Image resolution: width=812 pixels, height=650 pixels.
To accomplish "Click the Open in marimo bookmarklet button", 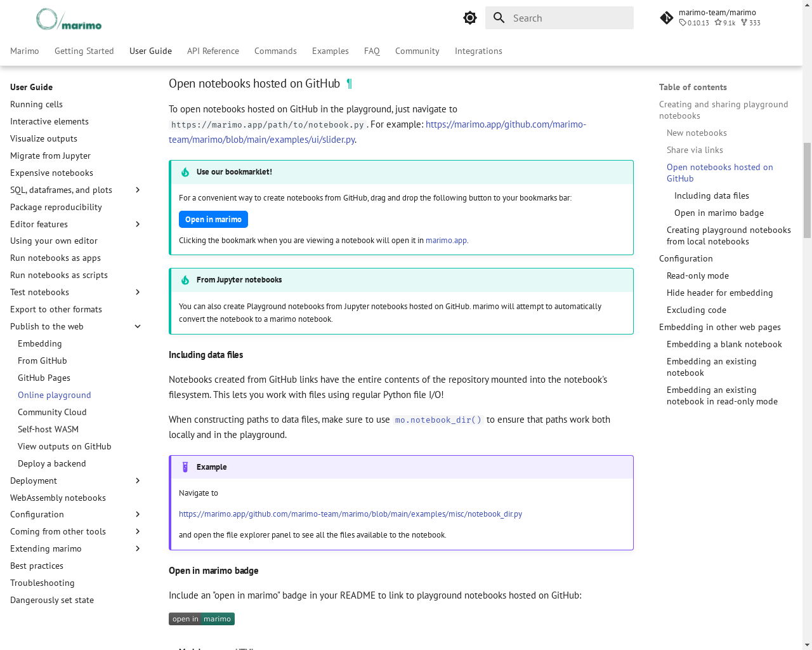I will (213, 220).
